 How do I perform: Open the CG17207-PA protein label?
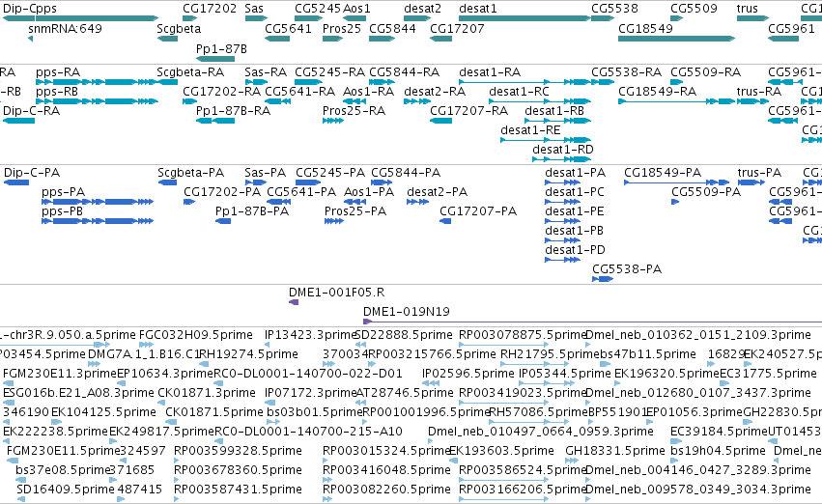[x=478, y=211]
